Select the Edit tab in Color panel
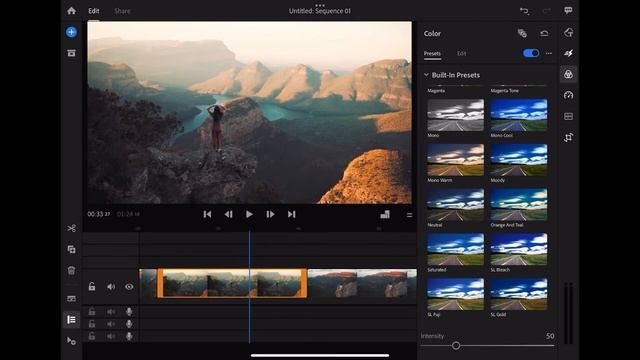The width and height of the screenshot is (640, 360). pos(462,53)
